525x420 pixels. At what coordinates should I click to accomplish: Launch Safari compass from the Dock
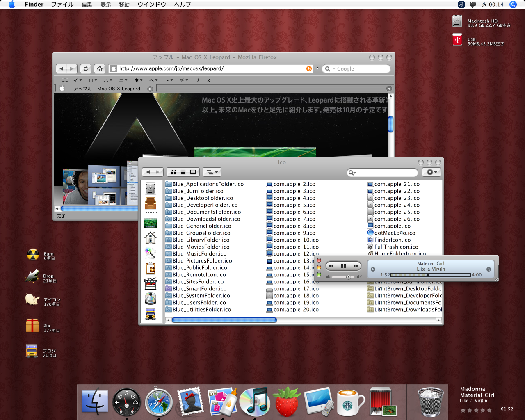(159, 402)
